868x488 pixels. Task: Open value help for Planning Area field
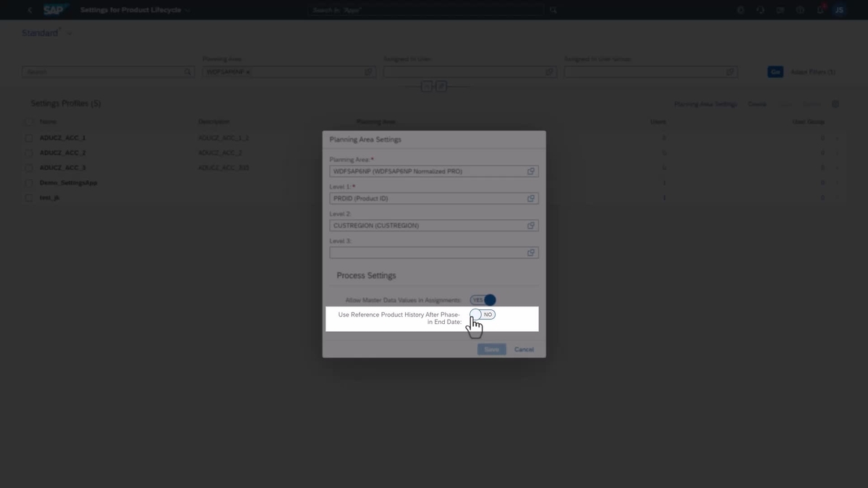coord(532,171)
